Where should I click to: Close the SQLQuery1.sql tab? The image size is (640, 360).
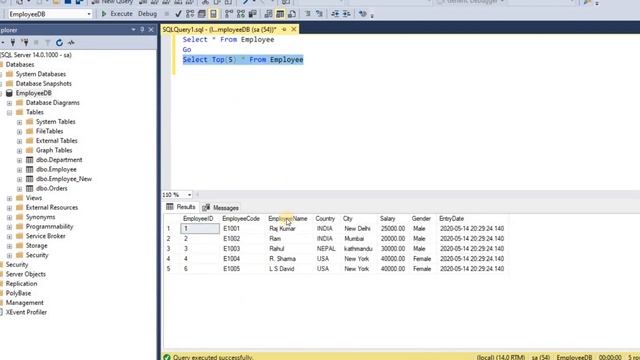pyautogui.click(x=293, y=29)
